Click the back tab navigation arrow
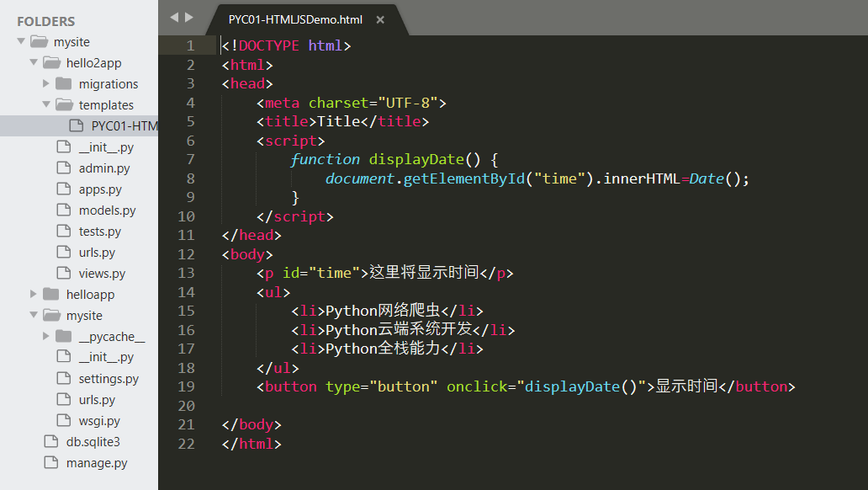 (x=174, y=18)
